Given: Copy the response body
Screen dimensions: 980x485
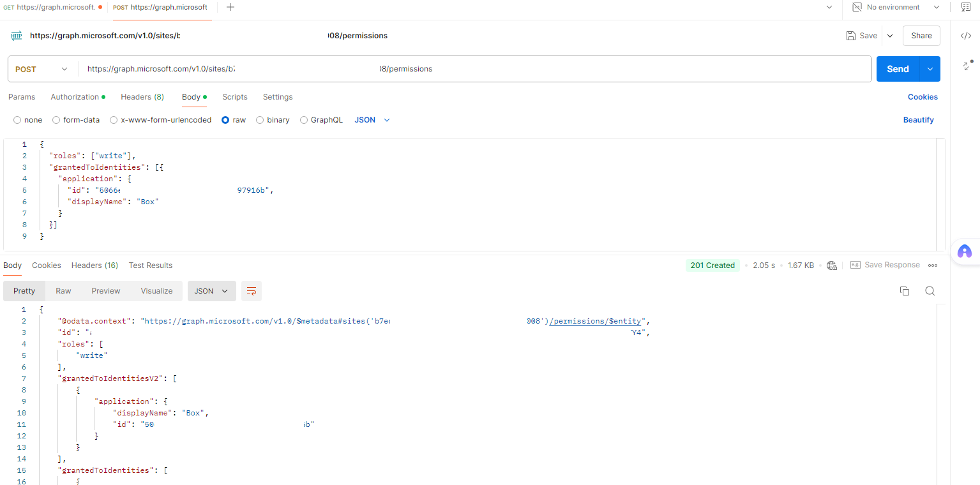Looking at the screenshot, I should [904, 290].
